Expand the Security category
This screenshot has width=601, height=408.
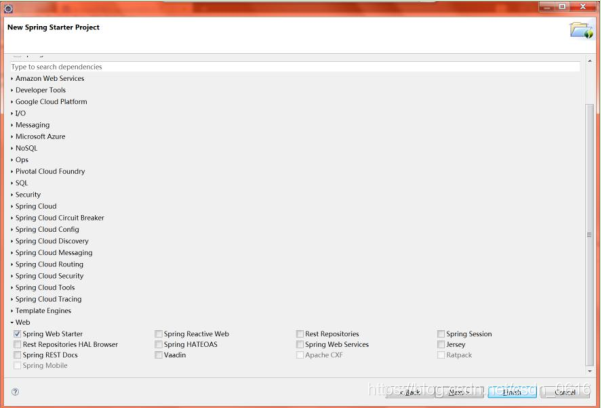[x=12, y=194]
